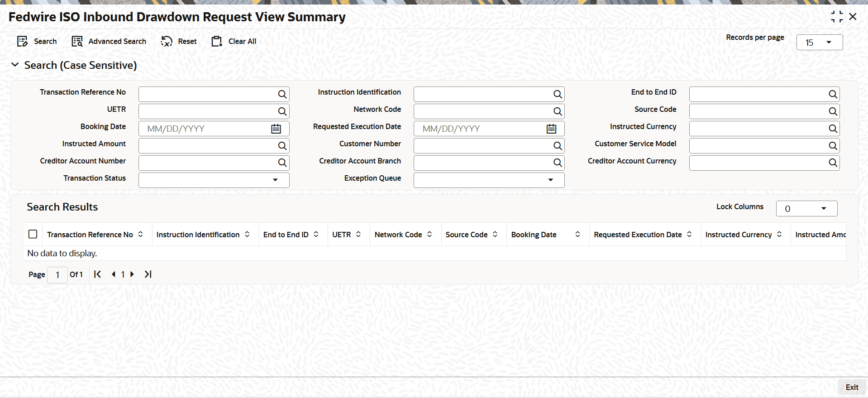Sort by End to End ID column
868x398 pixels.
[316, 234]
